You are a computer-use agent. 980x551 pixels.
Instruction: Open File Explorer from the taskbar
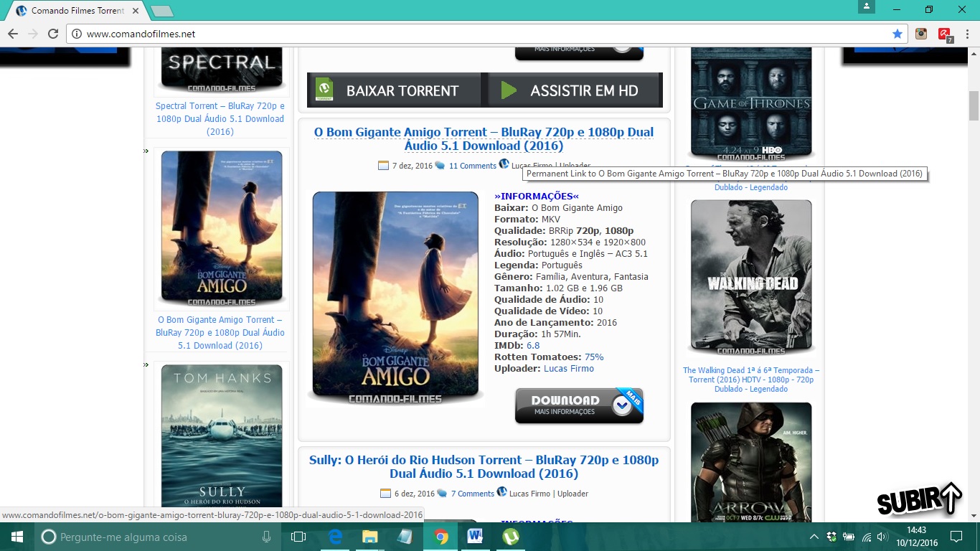pos(369,536)
